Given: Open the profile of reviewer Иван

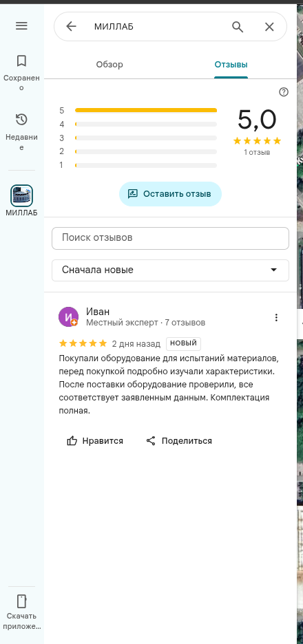Looking at the screenshot, I should click(x=98, y=311).
